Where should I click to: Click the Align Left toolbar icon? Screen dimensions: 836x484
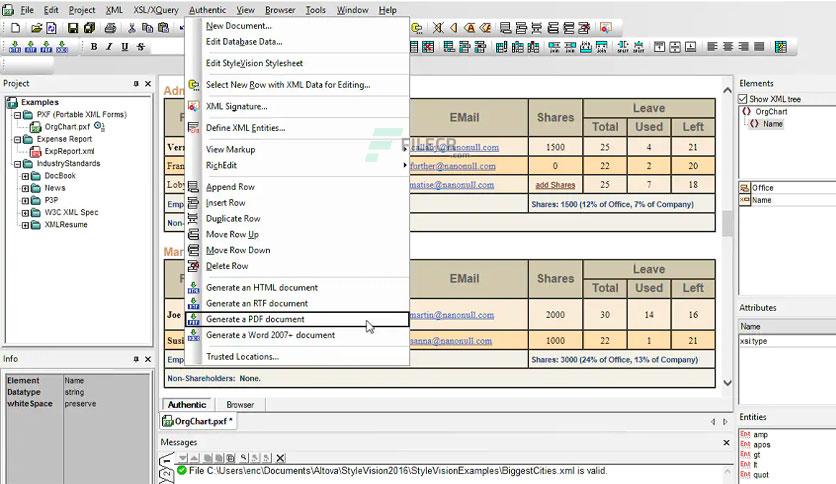click(x=712, y=47)
